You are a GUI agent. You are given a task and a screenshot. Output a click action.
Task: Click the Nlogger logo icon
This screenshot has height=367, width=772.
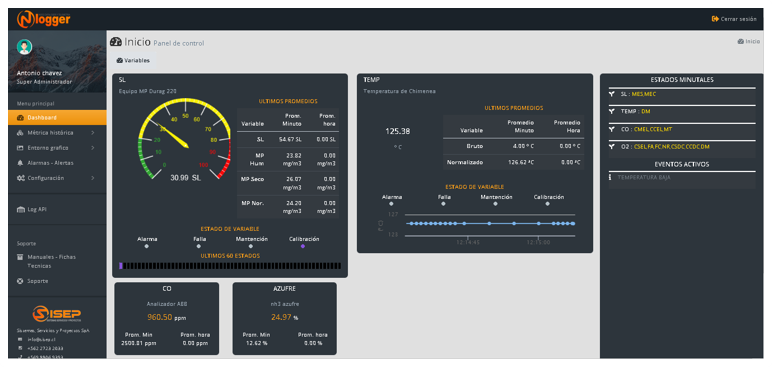(26, 20)
